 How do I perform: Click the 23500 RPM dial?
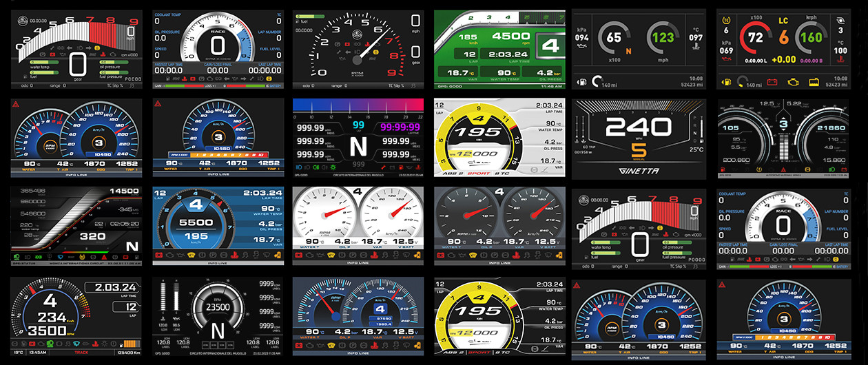pyautogui.click(x=218, y=311)
